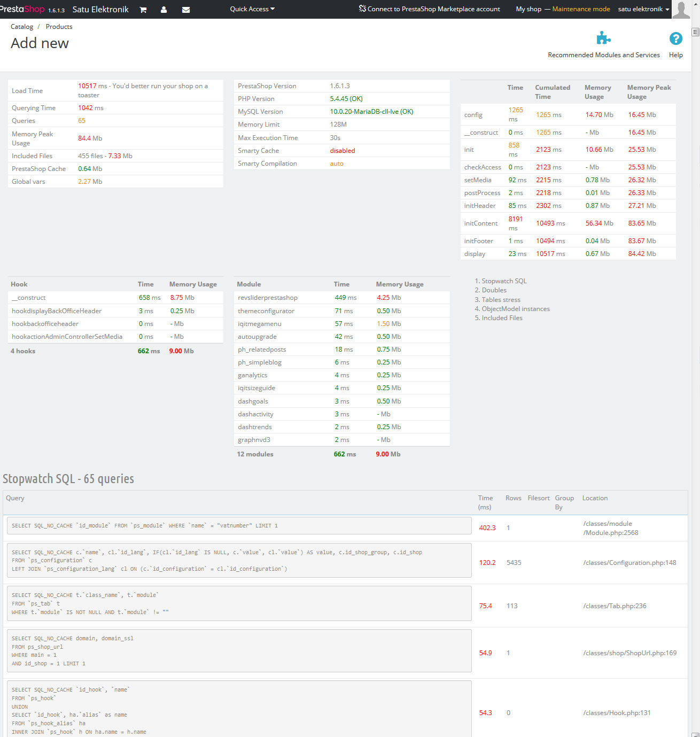Click the 402.3 query time value

click(487, 528)
